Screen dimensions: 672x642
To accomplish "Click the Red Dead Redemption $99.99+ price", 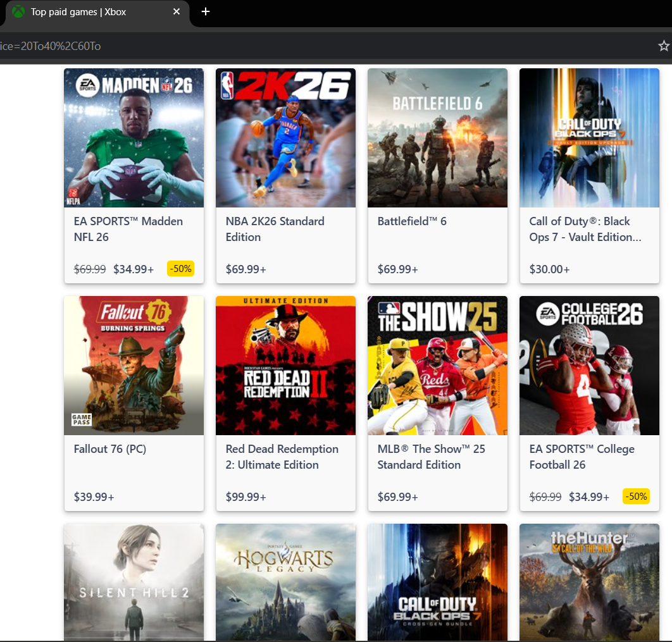I will pos(246,497).
